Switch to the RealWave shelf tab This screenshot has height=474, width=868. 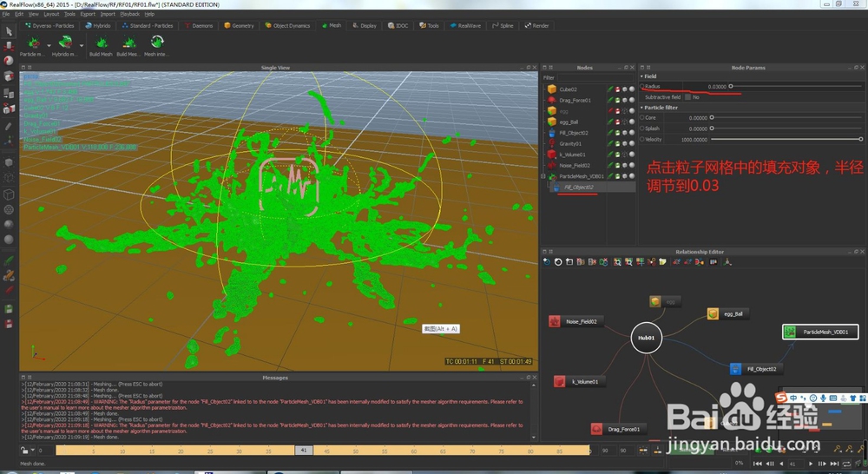coord(465,25)
